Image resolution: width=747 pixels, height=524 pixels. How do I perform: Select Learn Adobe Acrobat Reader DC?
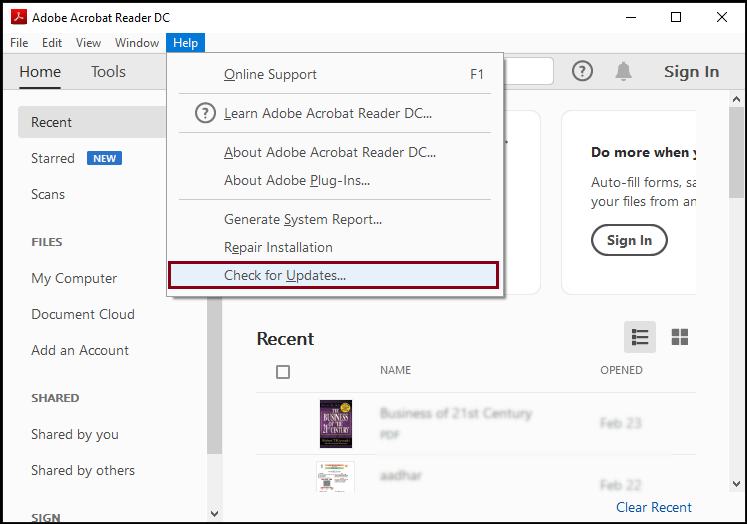[x=335, y=113]
